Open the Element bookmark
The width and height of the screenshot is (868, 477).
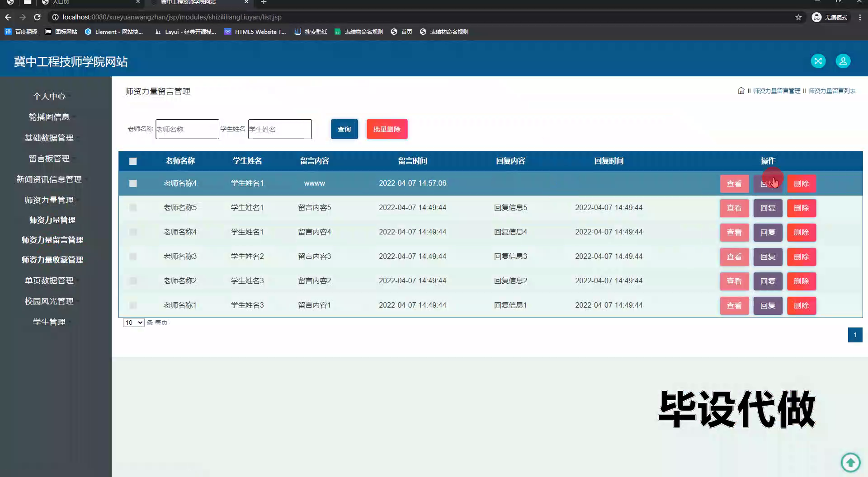pyautogui.click(x=114, y=32)
